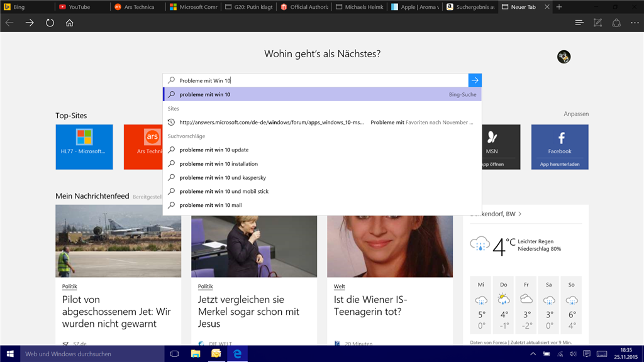Open Ars Technica top site tile

(143, 147)
